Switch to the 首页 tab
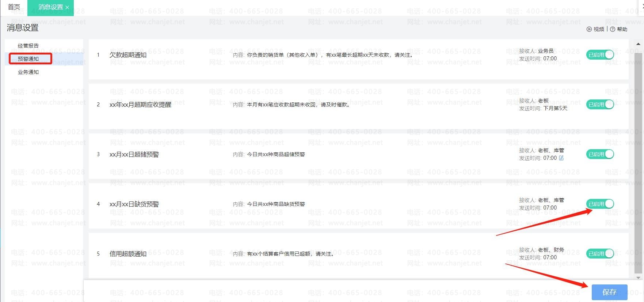The image size is (644, 302). [x=14, y=7]
